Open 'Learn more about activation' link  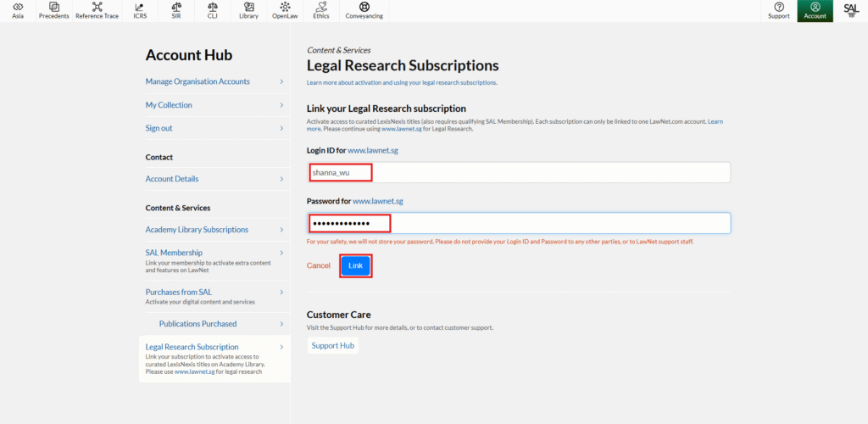[402, 82]
